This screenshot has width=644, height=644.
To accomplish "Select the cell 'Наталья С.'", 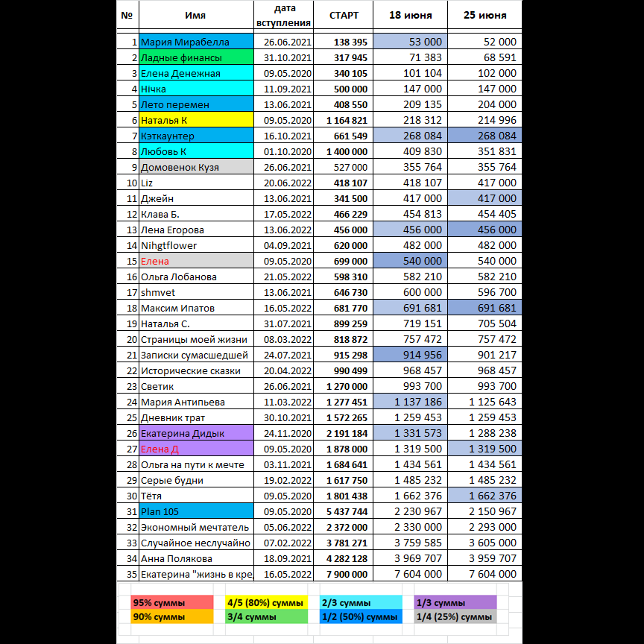I will point(196,323).
